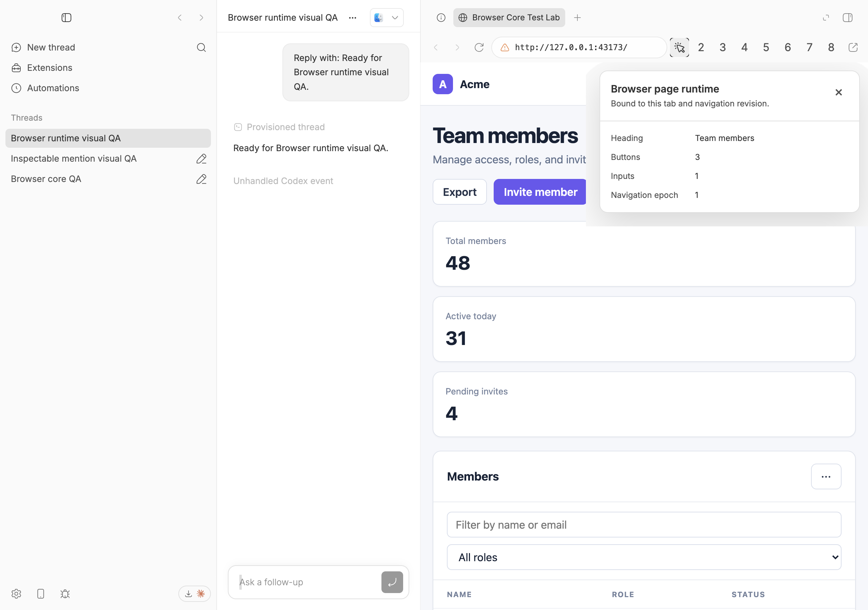
Task: Click the NAME column header
Action: [x=459, y=594]
